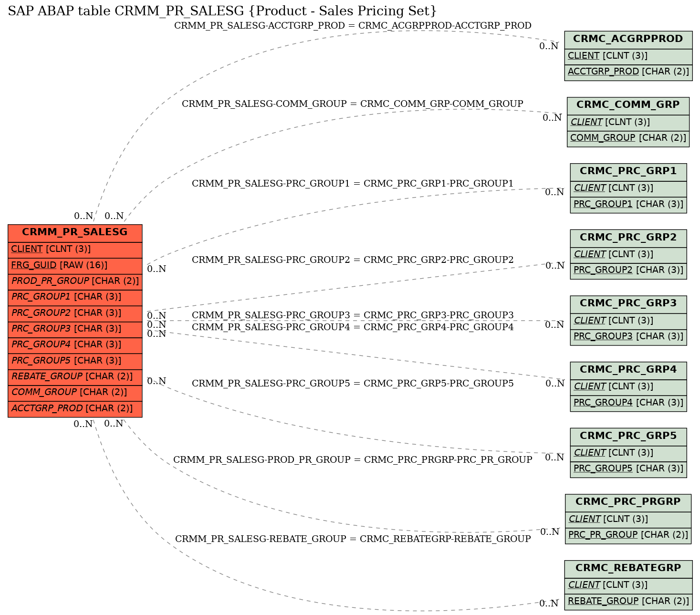Screen dimensions: 700x615
Task: Click ACCTGRP_PROD field in CRMC_ACGRPPROD
Action: click(x=628, y=72)
